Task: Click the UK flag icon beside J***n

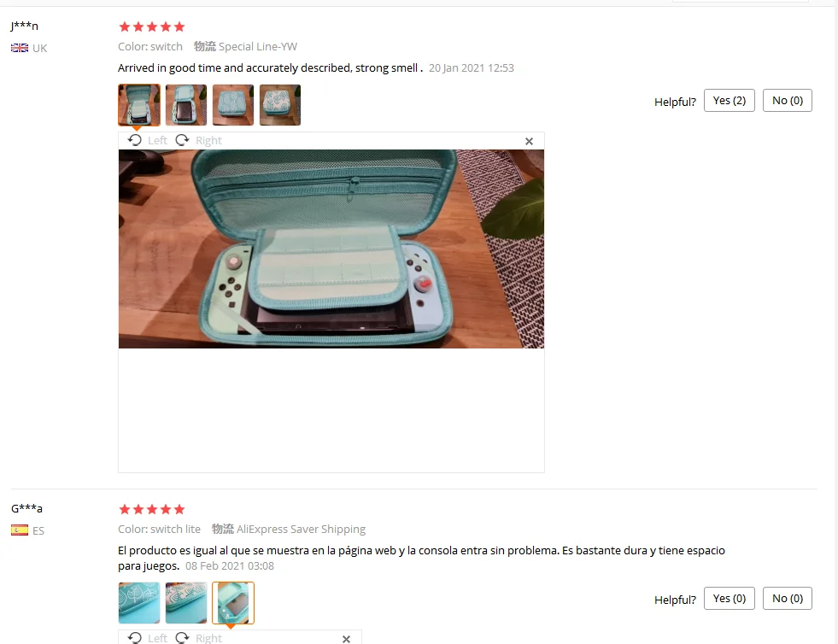Action: [20, 48]
